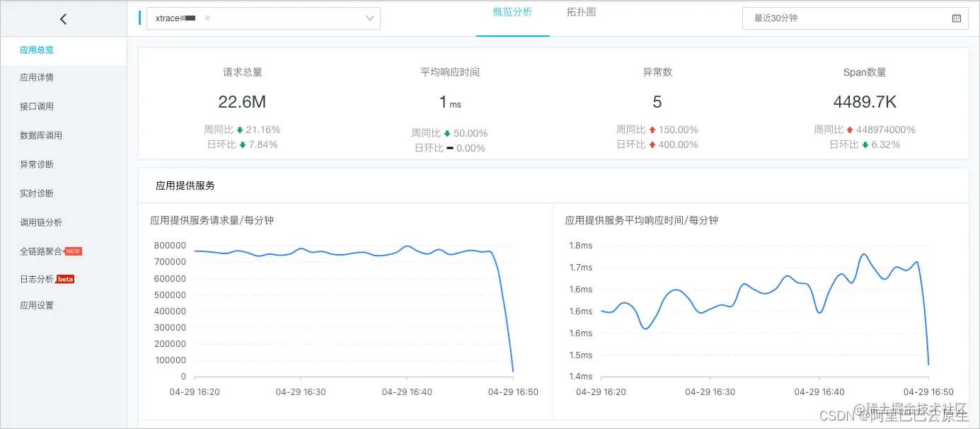980x429 pixels.
Task: Click chart title 应用提供服务平均响应时间/每分钟
Action: coord(641,220)
